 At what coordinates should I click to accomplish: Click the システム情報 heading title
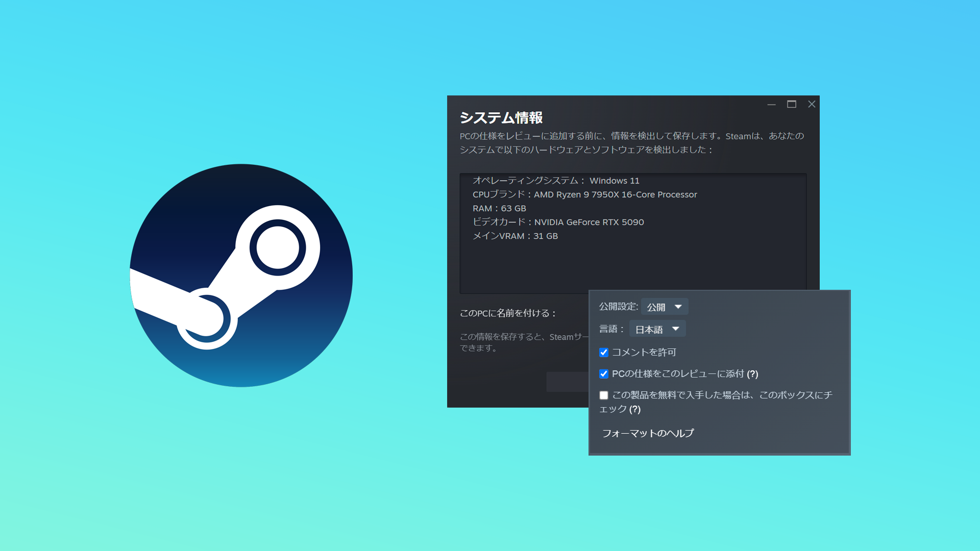click(501, 118)
